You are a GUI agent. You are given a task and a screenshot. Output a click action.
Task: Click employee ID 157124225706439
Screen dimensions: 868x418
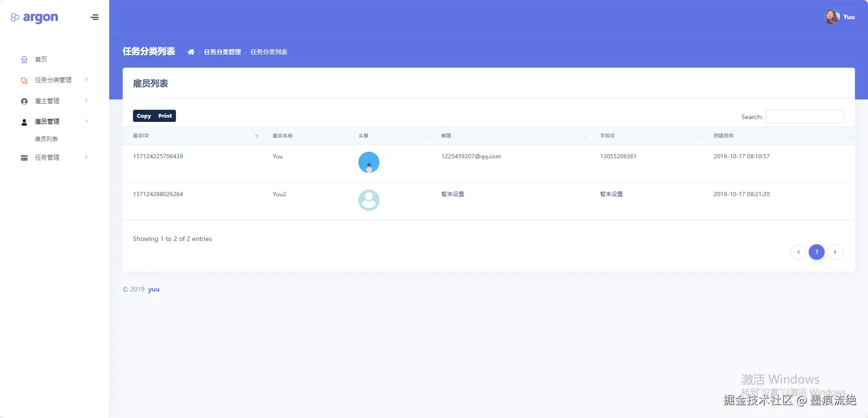(x=158, y=156)
